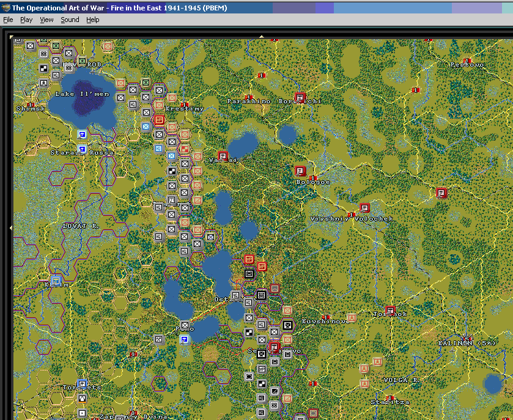Select black unit below the two red MP counters
The width and height of the screenshot is (513, 420).
pos(249,274)
